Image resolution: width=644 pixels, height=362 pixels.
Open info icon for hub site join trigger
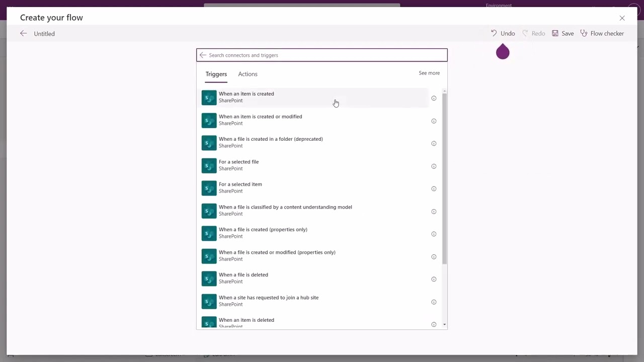(x=434, y=302)
